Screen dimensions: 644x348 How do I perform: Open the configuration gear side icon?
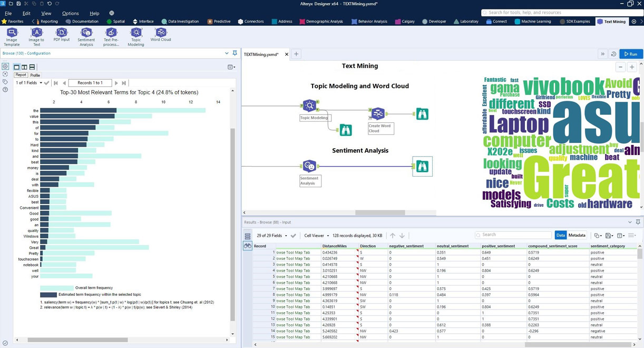[5, 67]
